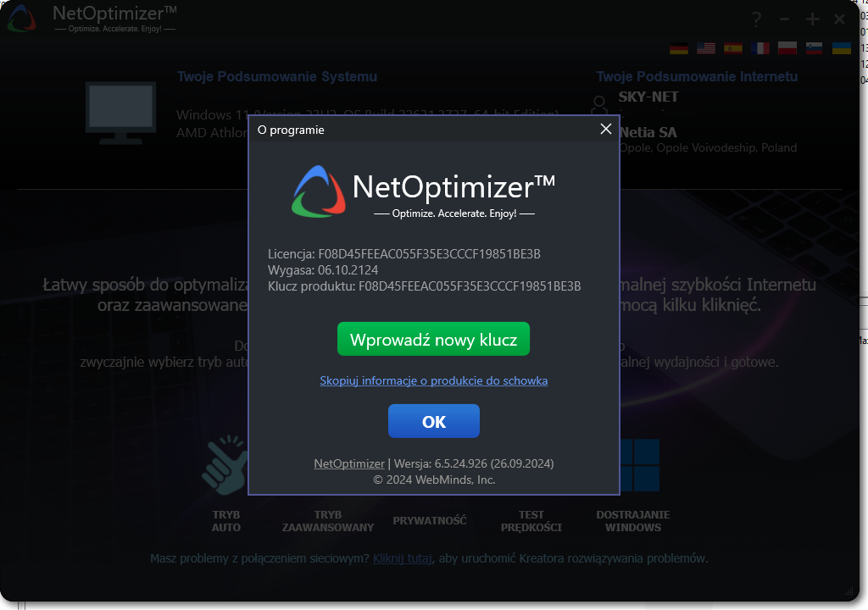Open help via question mark icon
The height and width of the screenshot is (610, 868).
tap(756, 19)
